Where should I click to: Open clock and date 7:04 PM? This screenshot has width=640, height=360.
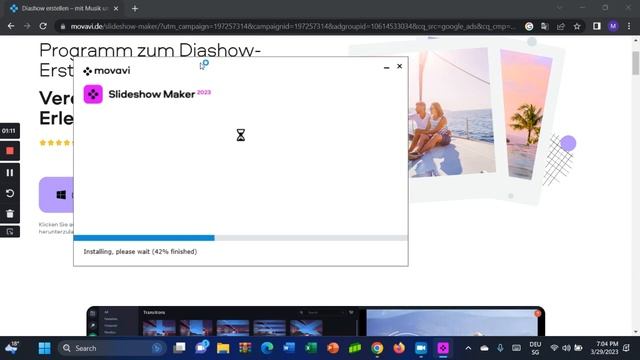[x=604, y=348]
